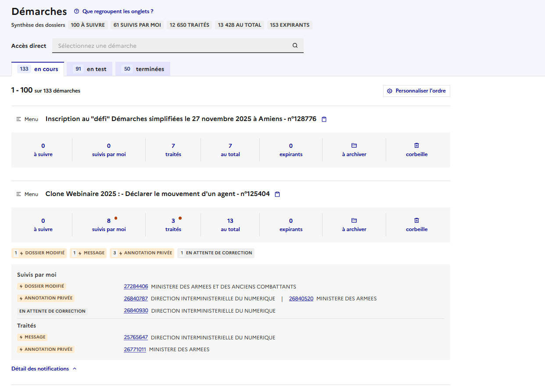This screenshot has width=545, height=392.
Task: Open dossier link 26840520 for Ministère des Armées
Action: (x=301, y=299)
